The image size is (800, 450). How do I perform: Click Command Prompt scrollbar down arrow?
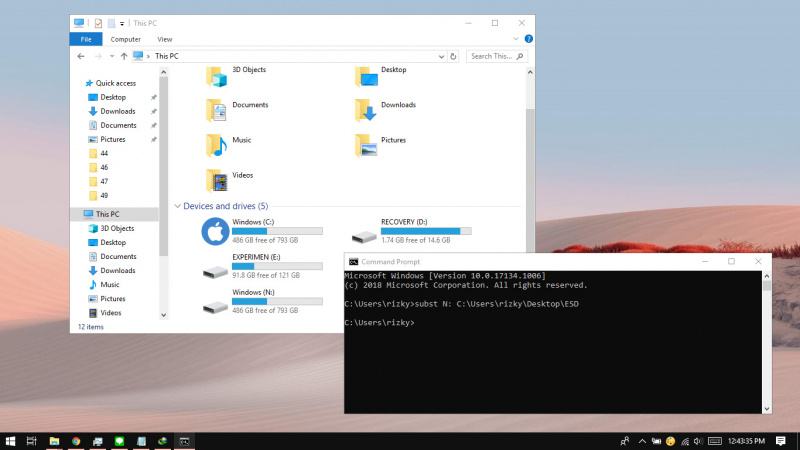coord(766,409)
